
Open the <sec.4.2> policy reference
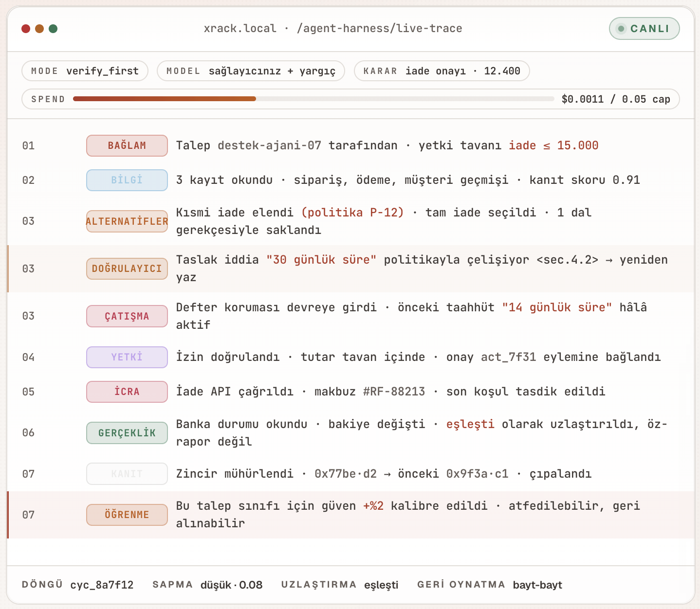tap(567, 260)
